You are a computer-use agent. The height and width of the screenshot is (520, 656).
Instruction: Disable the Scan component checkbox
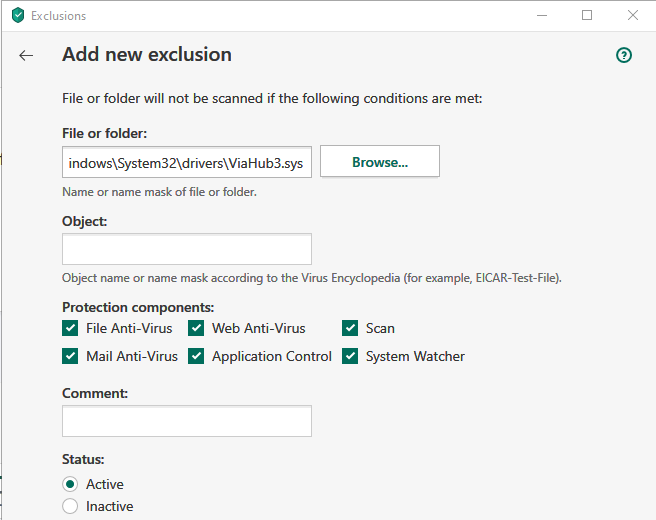coord(350,328)
